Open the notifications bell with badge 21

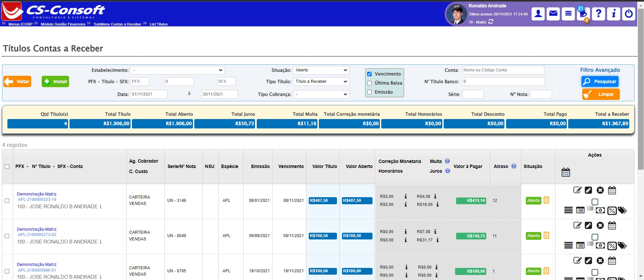[x=583, y=14]
